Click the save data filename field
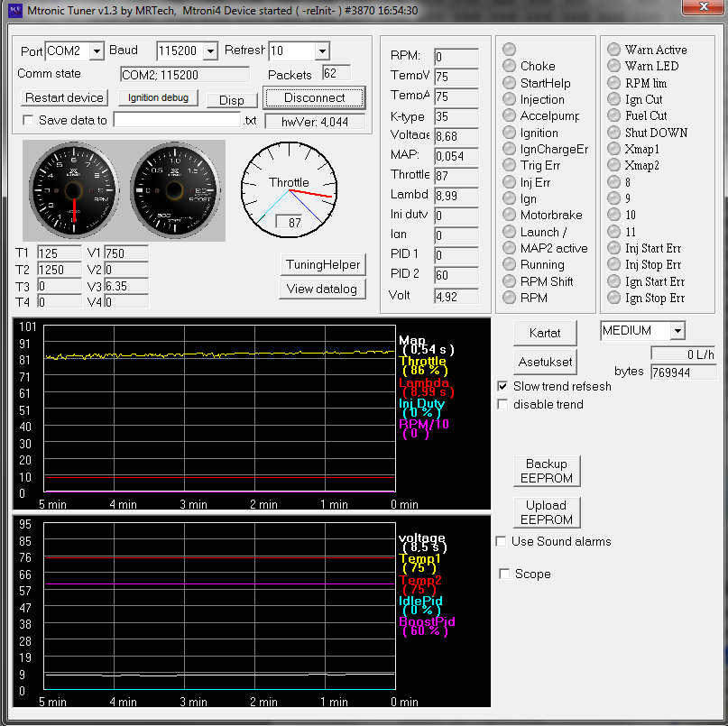This screenshot has height=726, width=728. pos(177,120)
